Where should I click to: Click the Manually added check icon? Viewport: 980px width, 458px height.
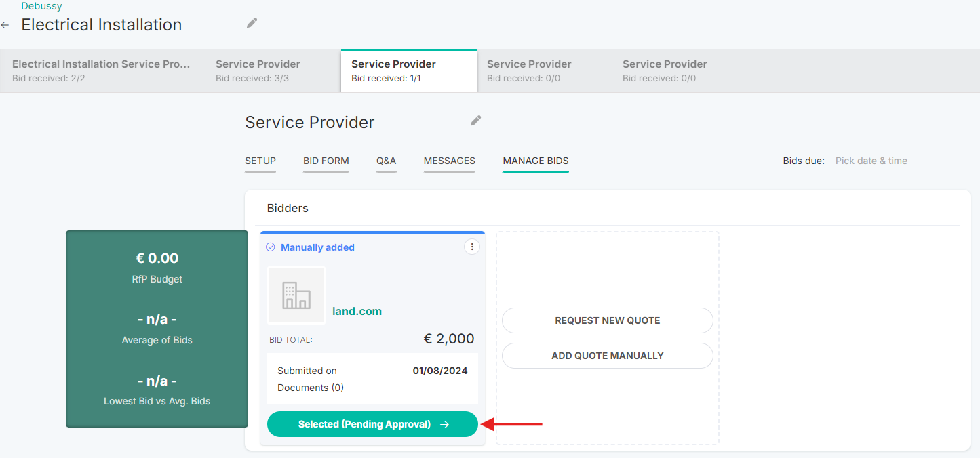[271, 247]
